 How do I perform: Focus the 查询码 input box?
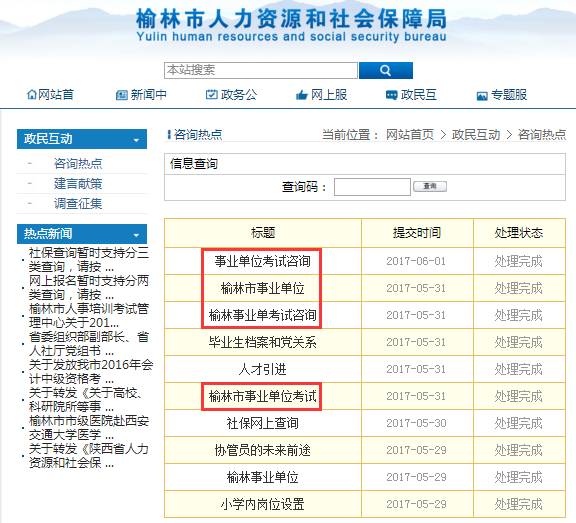pos(372,187)
